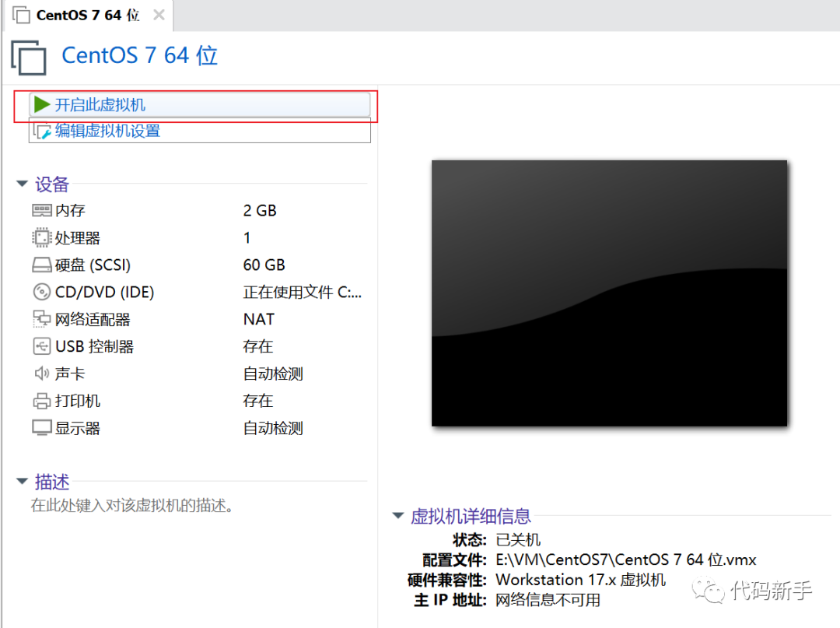This screenshot has height=628, width=840.
Task: Open the 内存 memory settings
Action: pyautogui.click(x=70, y=211)
